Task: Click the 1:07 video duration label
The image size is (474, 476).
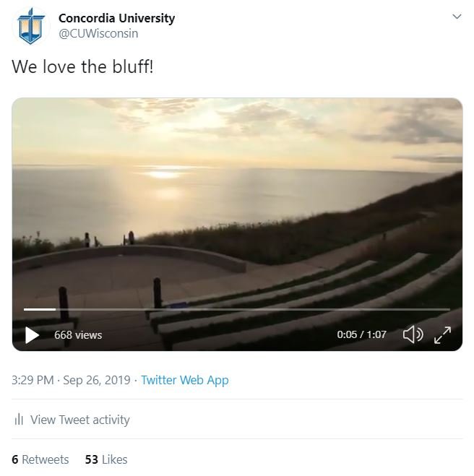Action: (x=375, y=335)
